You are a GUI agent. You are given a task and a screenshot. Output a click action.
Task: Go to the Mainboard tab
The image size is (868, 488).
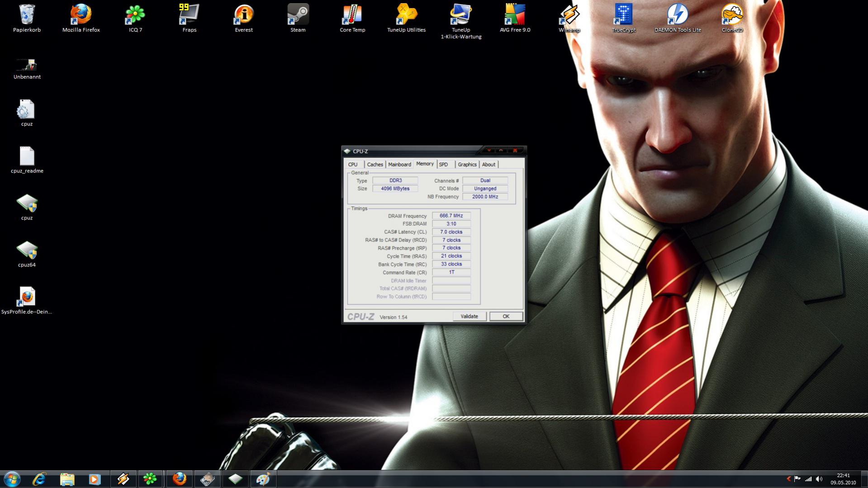(399, 165)
